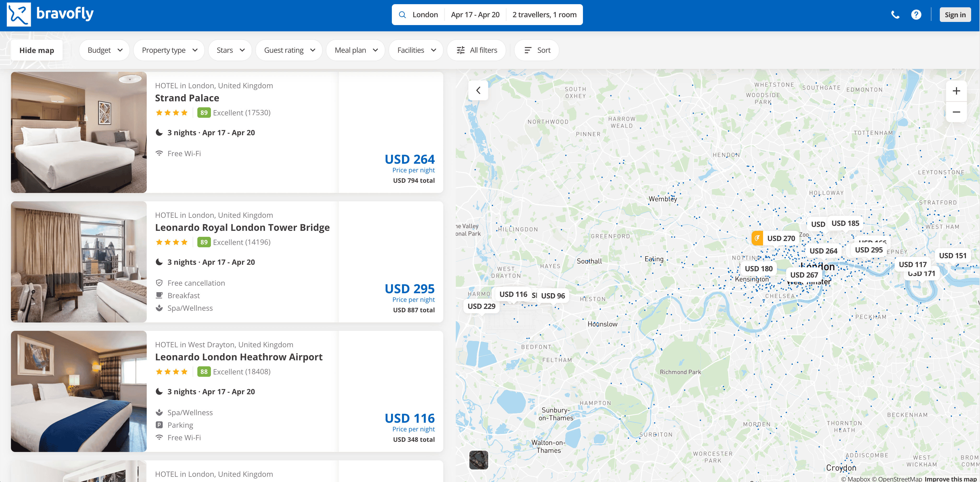The width and height of the screenshot is (980, 482).
Task: Click the bravofly logo icon
Action: point(19,14)
